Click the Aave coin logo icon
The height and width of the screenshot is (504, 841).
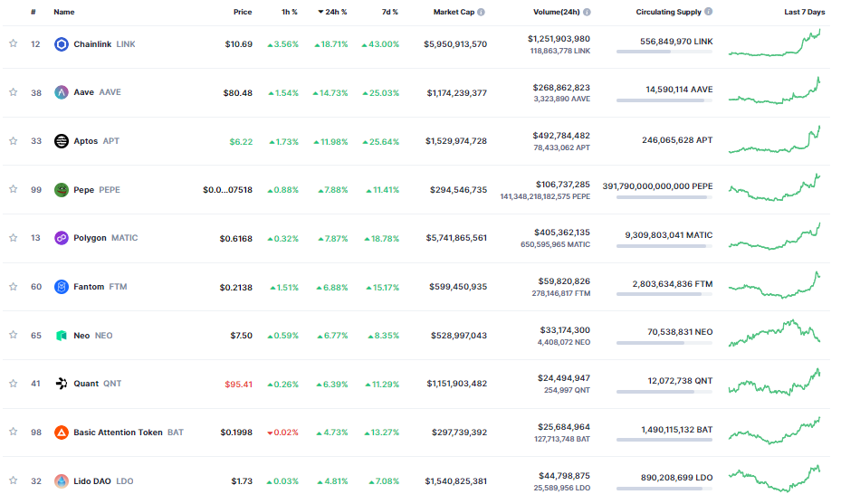[x=62, y=92]
